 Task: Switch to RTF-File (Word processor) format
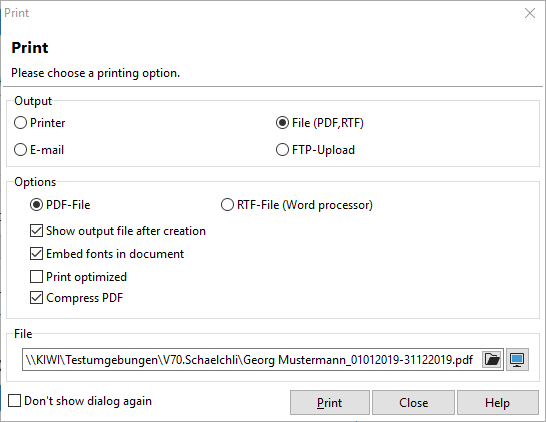pyautogui.click(x=297, y=205)
